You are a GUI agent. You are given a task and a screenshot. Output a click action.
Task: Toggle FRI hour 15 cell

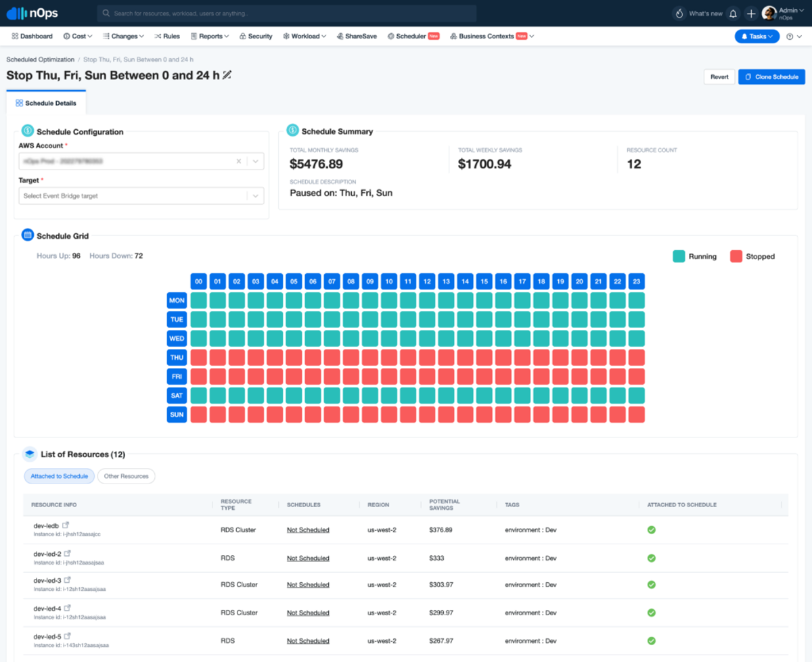click(x=484, y=376)
